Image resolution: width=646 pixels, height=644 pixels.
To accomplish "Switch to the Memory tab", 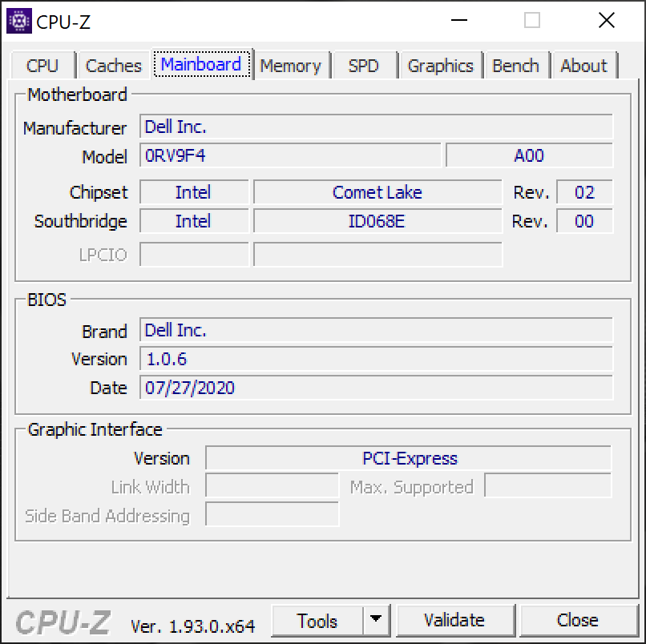I will pos(291,66).
